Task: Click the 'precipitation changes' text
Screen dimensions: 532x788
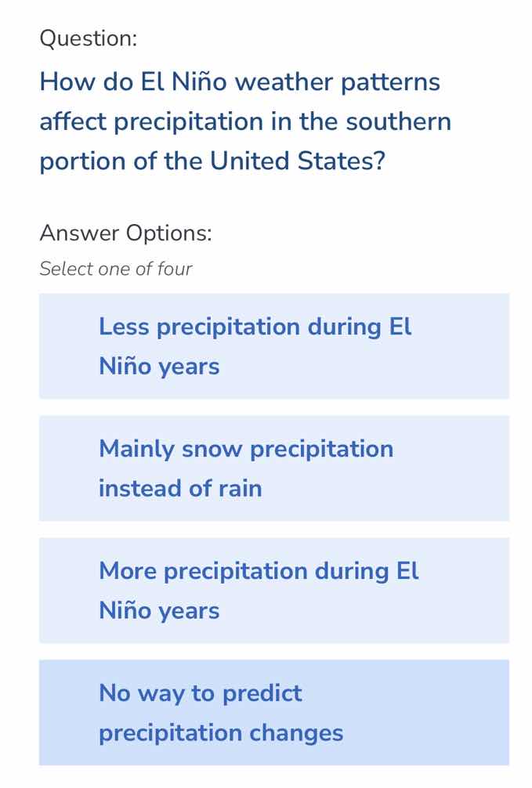Action: (x=220, y=733)
